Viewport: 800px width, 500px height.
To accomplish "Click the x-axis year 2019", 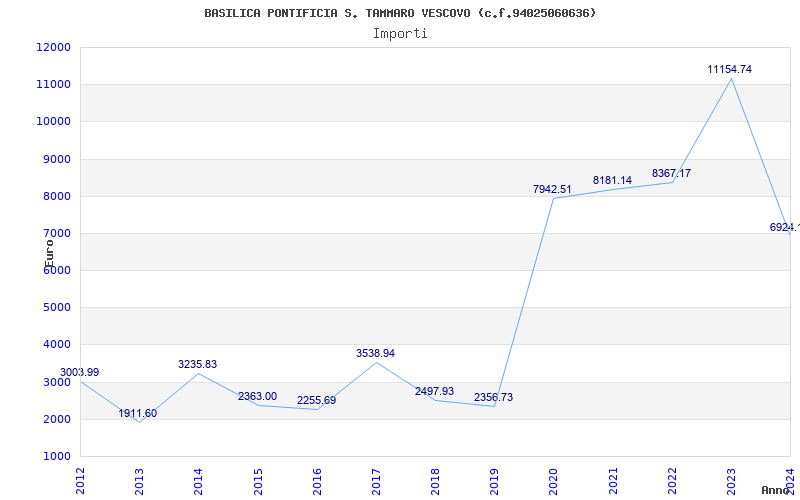I will point(494,482).
